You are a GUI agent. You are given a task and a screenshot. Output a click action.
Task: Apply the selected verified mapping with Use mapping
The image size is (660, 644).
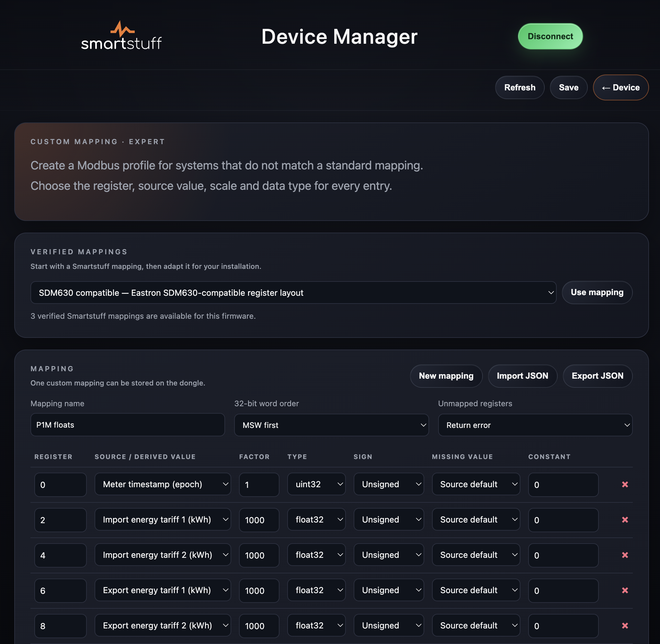coord(597,292)
